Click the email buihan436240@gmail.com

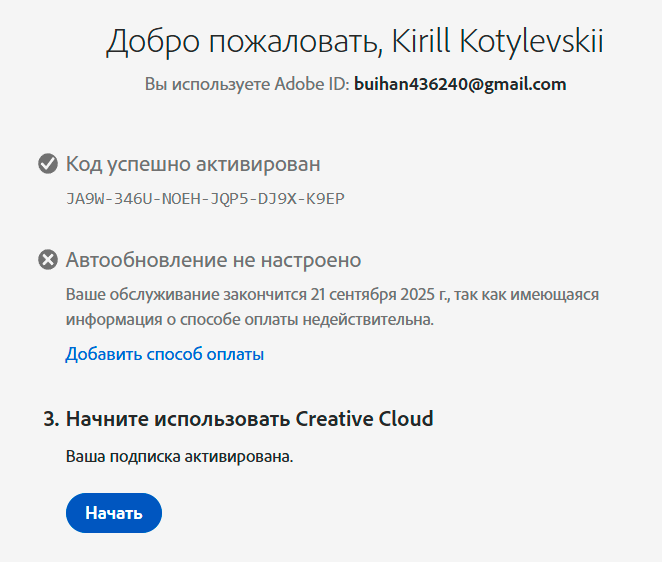coord(460,84)
